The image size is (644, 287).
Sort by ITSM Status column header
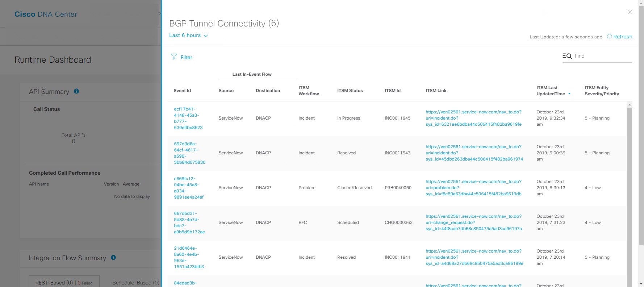point(350,91)
